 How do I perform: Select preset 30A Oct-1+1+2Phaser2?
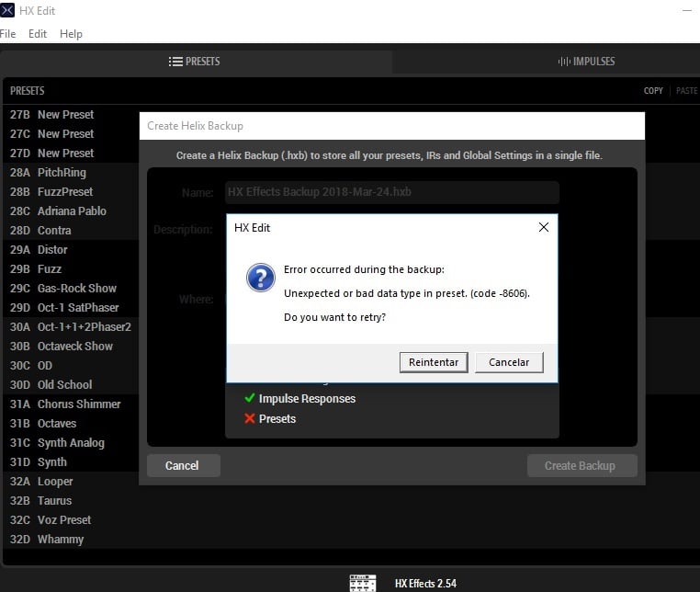click(71, 326)
